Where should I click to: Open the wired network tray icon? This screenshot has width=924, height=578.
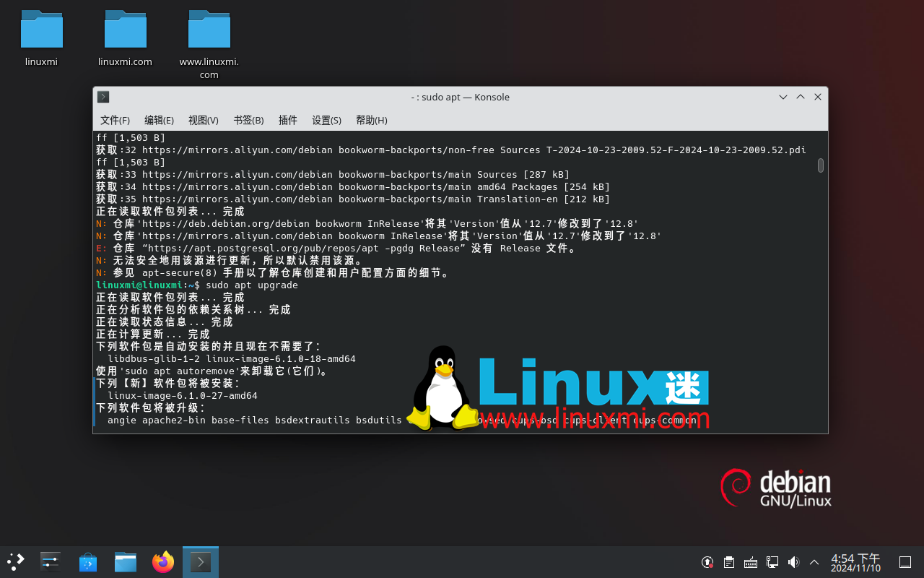coord(772,562)
